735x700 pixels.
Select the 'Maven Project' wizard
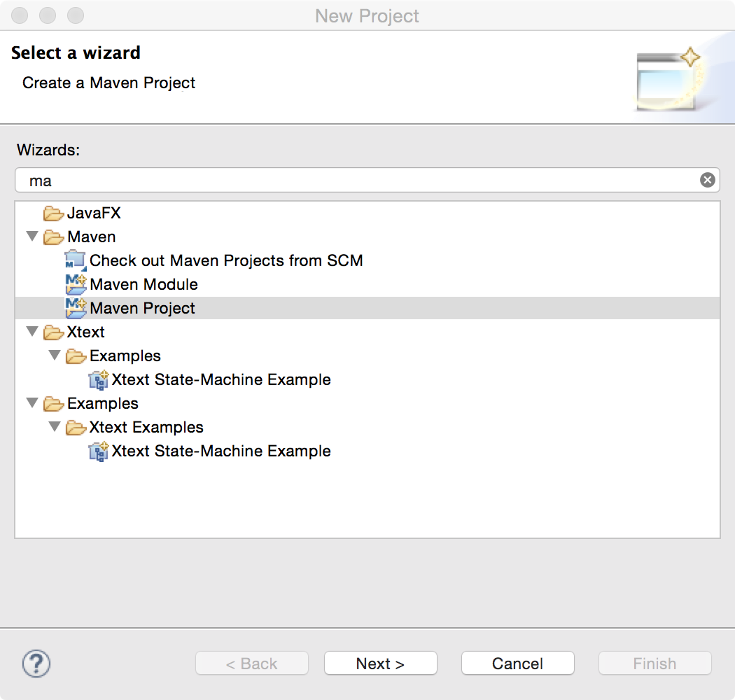143,309
